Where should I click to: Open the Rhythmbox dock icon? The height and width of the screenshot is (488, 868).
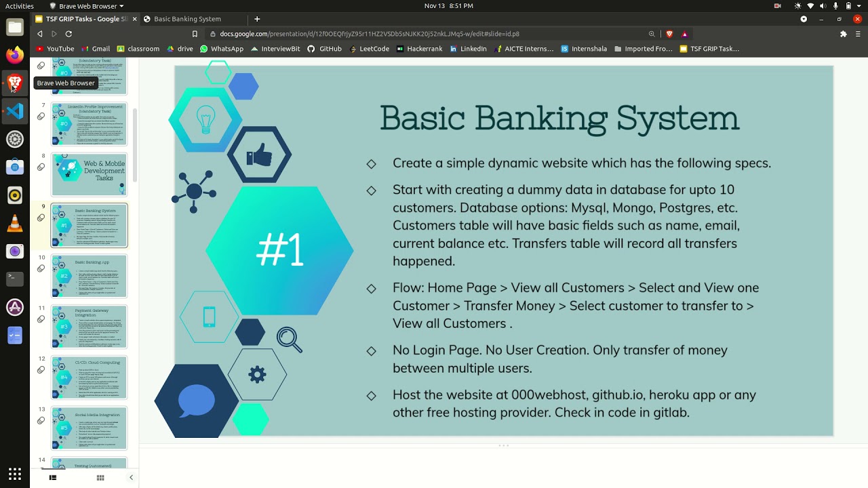pos(15,196)
